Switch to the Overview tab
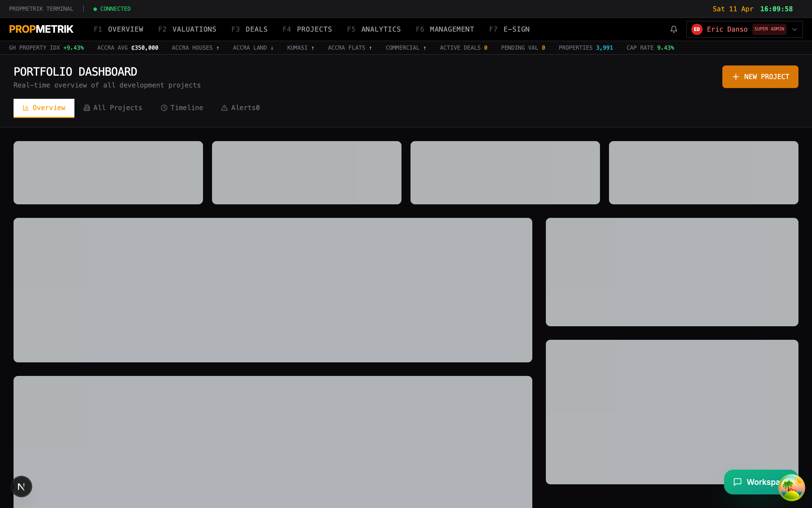 [44, 108]
